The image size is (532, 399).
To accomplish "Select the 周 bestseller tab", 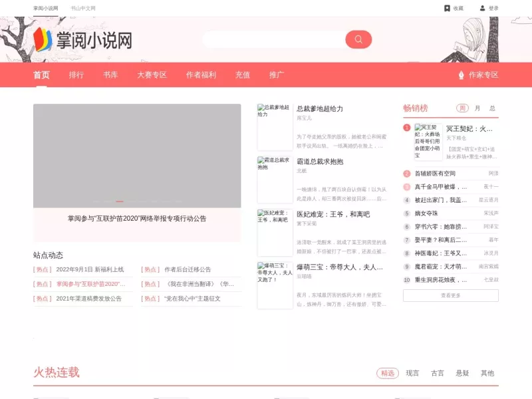I will point(462,108).
